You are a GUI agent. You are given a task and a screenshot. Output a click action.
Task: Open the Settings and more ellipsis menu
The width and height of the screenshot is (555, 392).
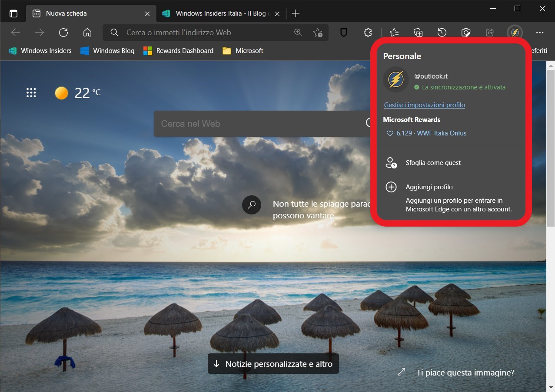click(540, 33)
